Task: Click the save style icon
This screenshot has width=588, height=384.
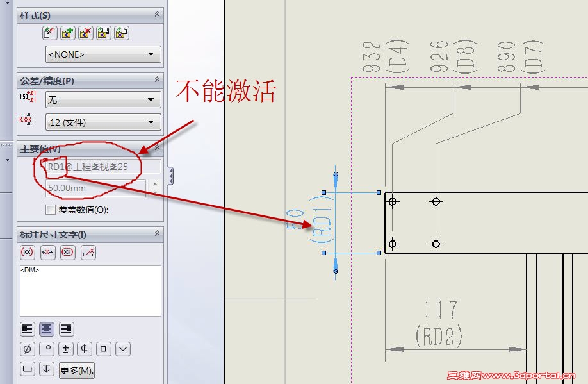Action: pos(104,33)
